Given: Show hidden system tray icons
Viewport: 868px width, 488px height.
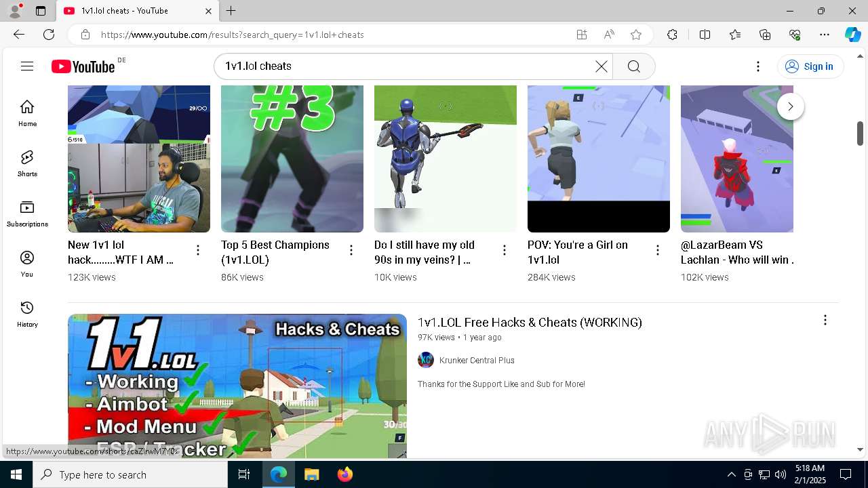Looking at the screenshot, I should pos(731,474).
